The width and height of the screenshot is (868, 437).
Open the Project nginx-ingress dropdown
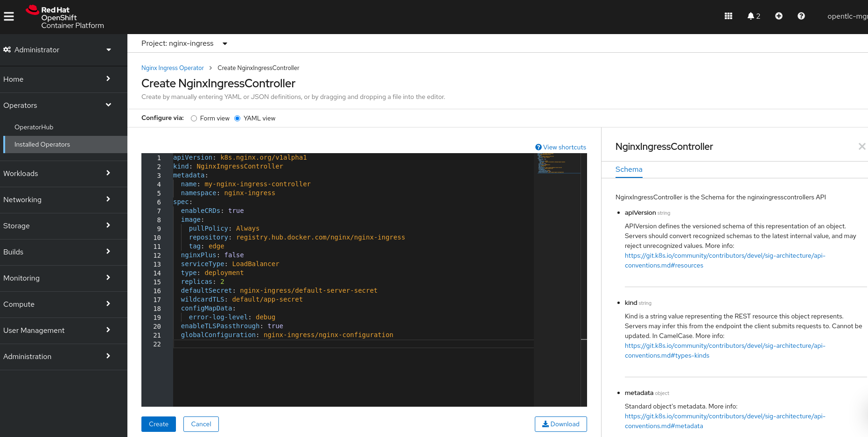point(184,43)
